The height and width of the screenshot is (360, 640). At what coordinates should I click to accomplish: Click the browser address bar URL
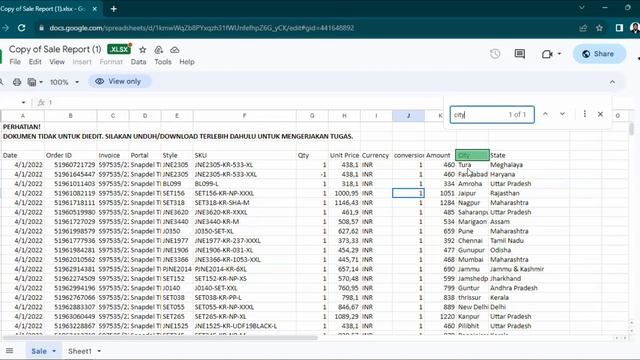tap(201, 28)
